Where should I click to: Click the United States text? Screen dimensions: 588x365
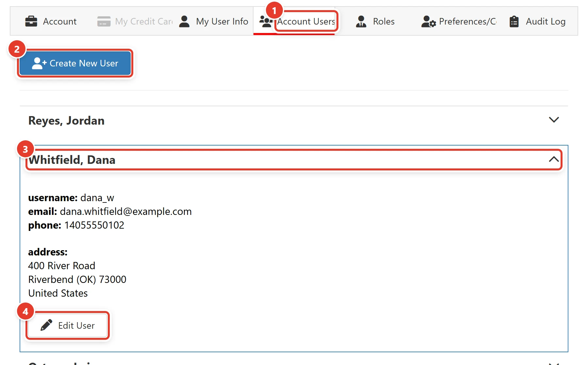(x=58, y=293)
